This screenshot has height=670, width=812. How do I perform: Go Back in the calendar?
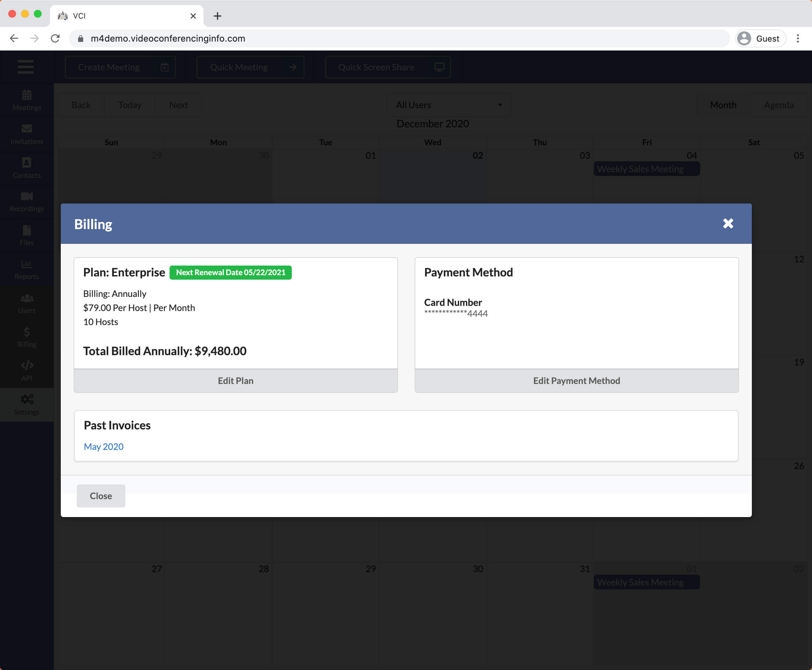pos(81,105)
